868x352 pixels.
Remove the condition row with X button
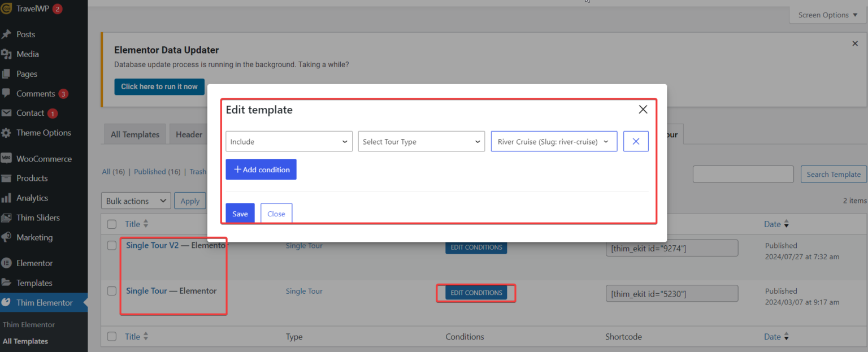[x=636, y=141]
